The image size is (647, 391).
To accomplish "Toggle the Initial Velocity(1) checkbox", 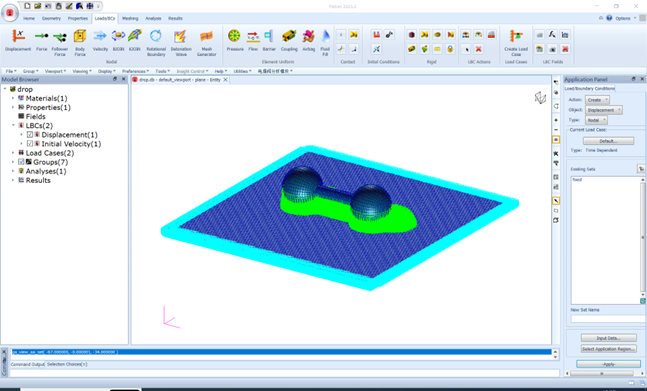I will coord(30,144).
